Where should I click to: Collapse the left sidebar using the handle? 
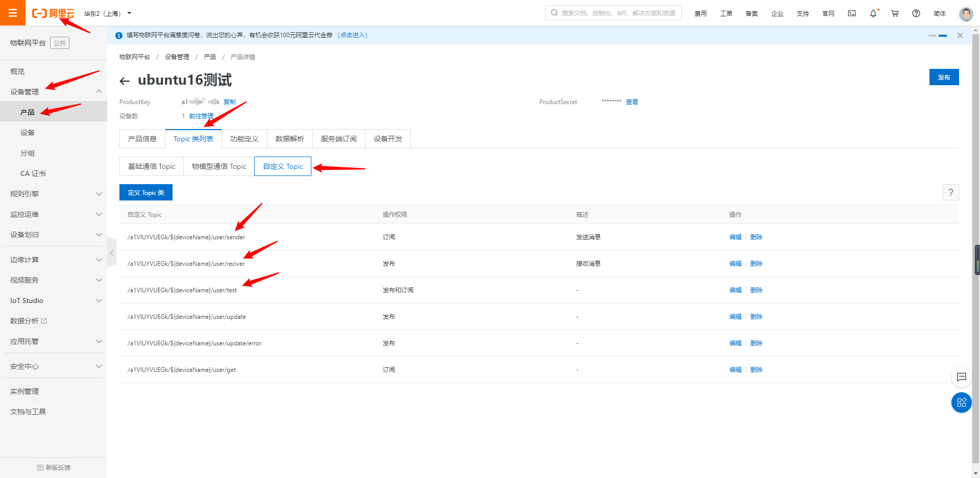(x=112, y=253)
